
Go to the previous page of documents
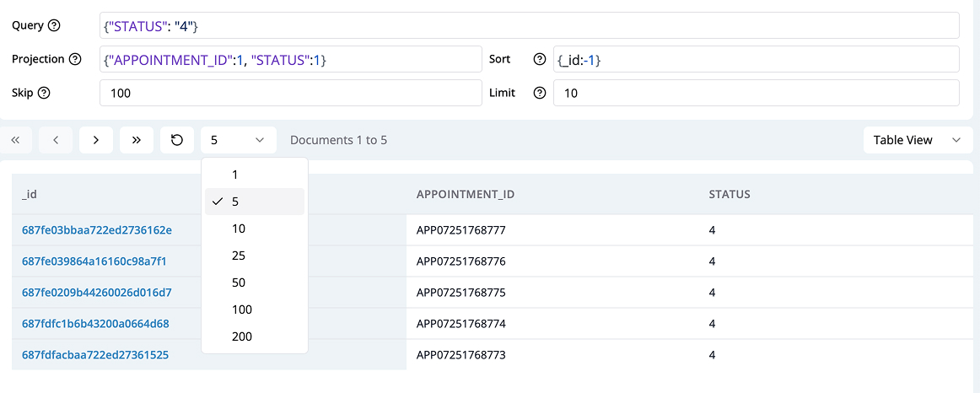point(56,140)
